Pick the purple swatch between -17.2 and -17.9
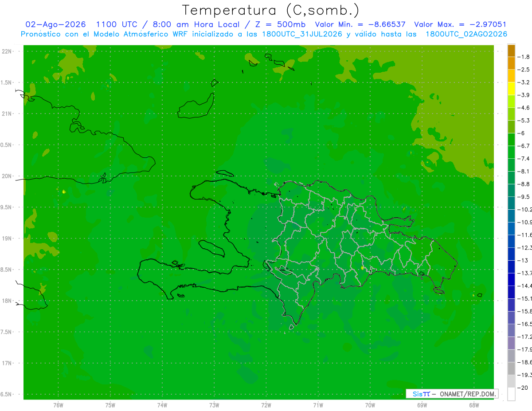This screenshot has width=532, height=411. coord(511,343)
